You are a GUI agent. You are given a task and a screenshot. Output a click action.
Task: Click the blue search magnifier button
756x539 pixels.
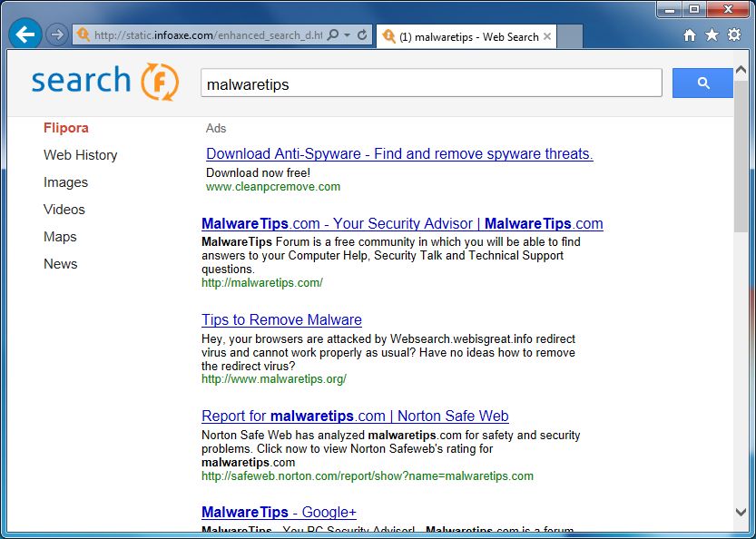702,83
